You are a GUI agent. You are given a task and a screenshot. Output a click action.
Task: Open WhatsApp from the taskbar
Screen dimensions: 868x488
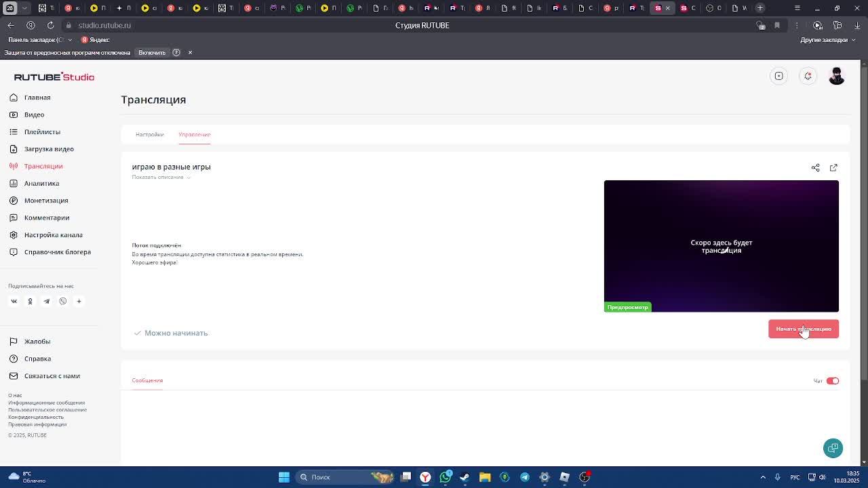coord(446,477)
